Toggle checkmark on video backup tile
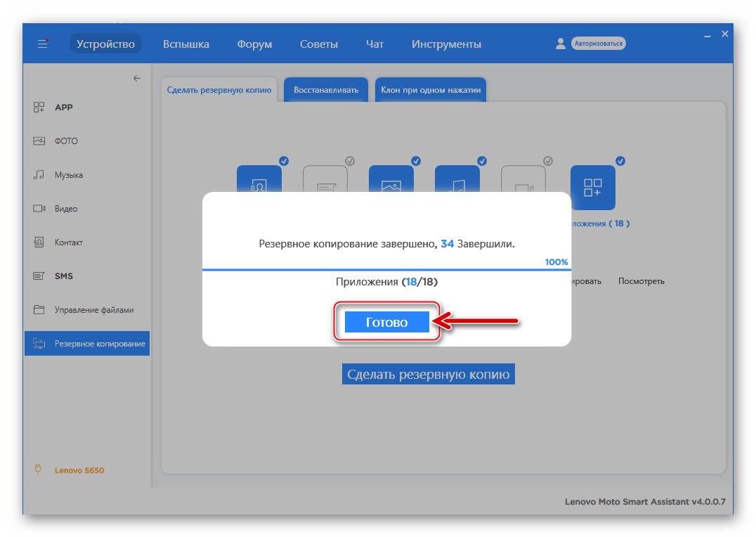This screenshot has height=537, width=756. coord(548,161)
